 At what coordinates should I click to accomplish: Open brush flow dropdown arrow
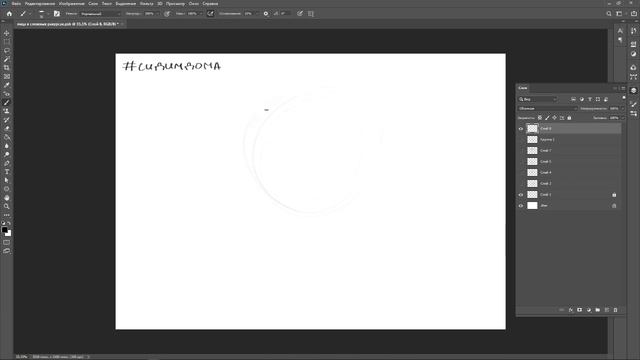point(200,13)
